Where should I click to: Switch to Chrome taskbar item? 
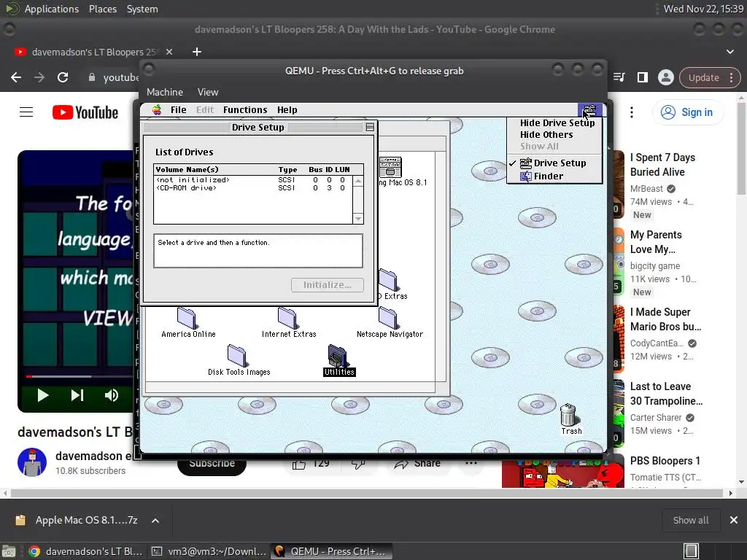(86, 551)
